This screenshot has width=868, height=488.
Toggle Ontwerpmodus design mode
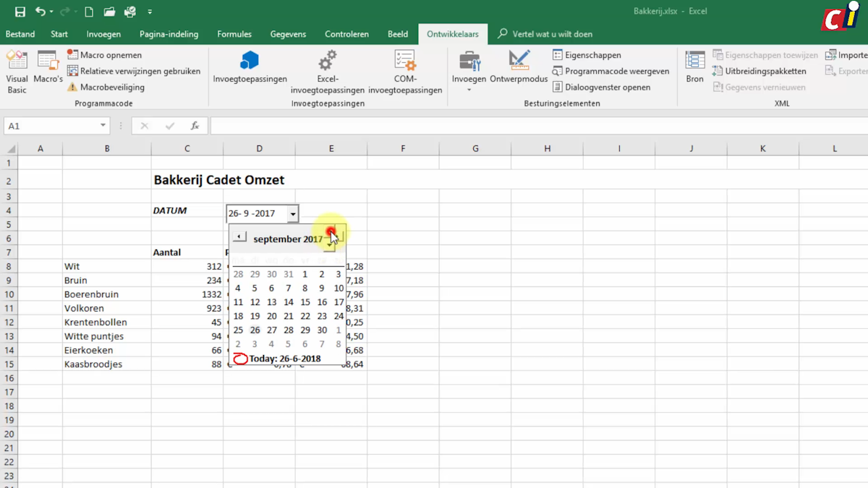coord(519,67)
